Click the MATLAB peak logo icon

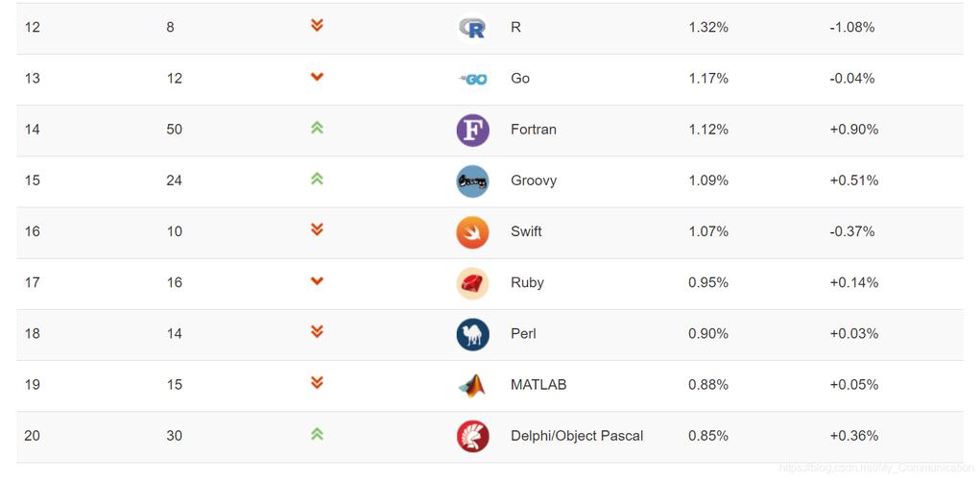472,386
